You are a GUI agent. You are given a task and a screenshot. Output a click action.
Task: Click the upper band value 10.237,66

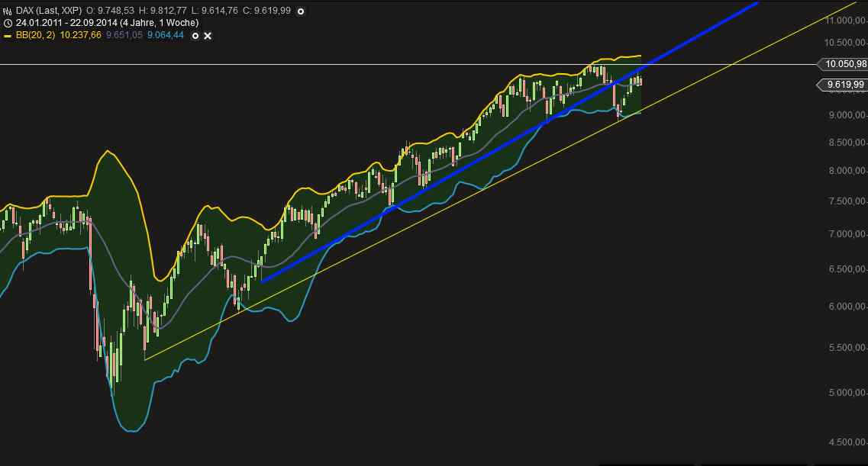pyautogui.click(x=80, y=35)
